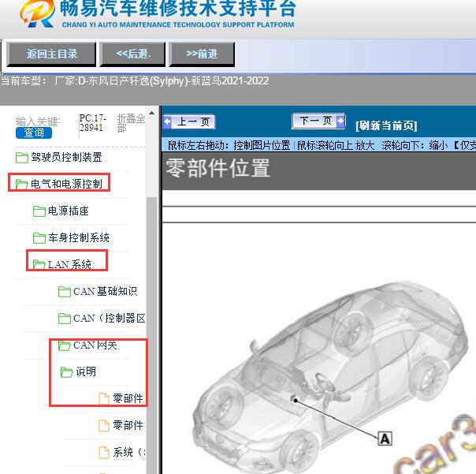The width and height of the screenshot is (476, 474).
Task: Collapse the 说明 open-folder icon
Action: point(66,372)
